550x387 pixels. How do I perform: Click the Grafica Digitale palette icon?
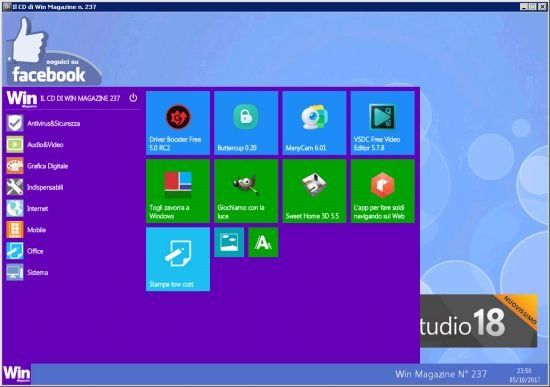pyautogui.click(x=15, y=166)
